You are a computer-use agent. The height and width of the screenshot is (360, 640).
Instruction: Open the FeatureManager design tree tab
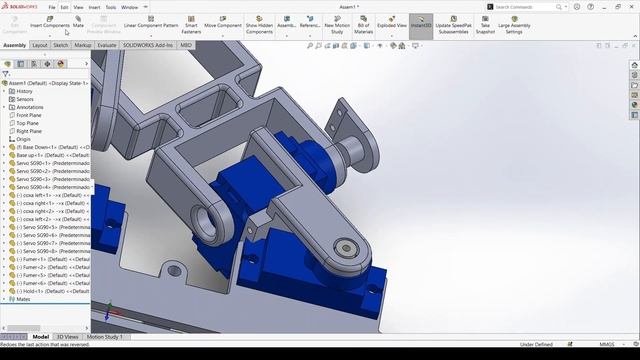7,64
